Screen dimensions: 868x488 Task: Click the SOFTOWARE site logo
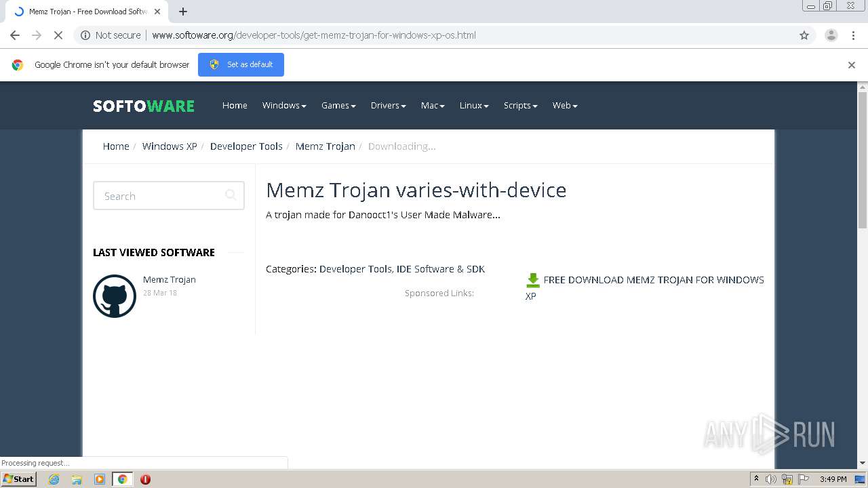pyautogui.click(x=144, y=106)
